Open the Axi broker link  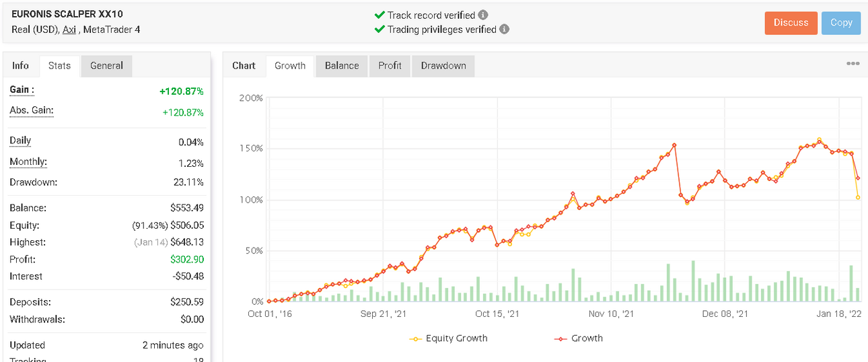(69, 30)
